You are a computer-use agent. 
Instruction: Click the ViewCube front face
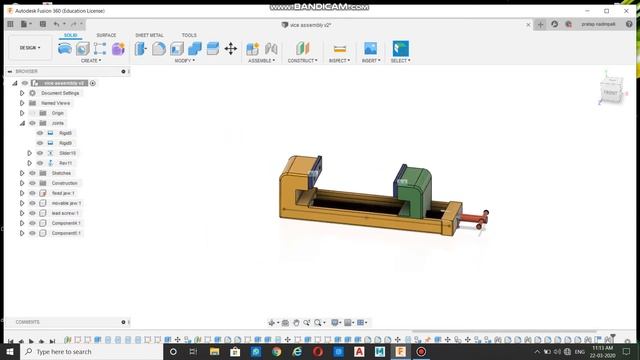(611, 93)
